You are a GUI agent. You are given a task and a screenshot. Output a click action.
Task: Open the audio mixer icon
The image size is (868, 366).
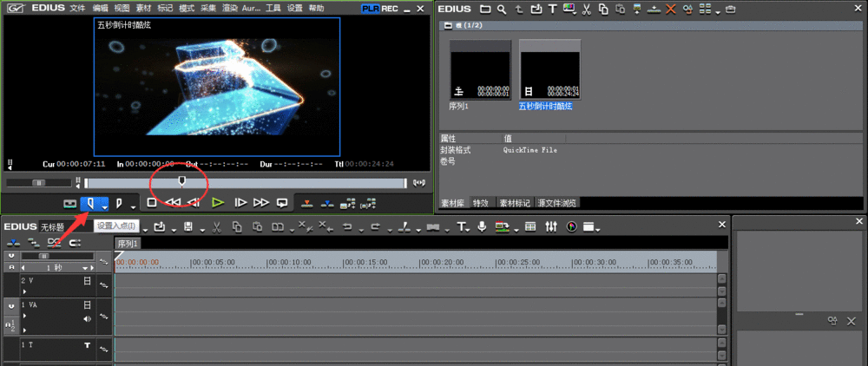551,227
